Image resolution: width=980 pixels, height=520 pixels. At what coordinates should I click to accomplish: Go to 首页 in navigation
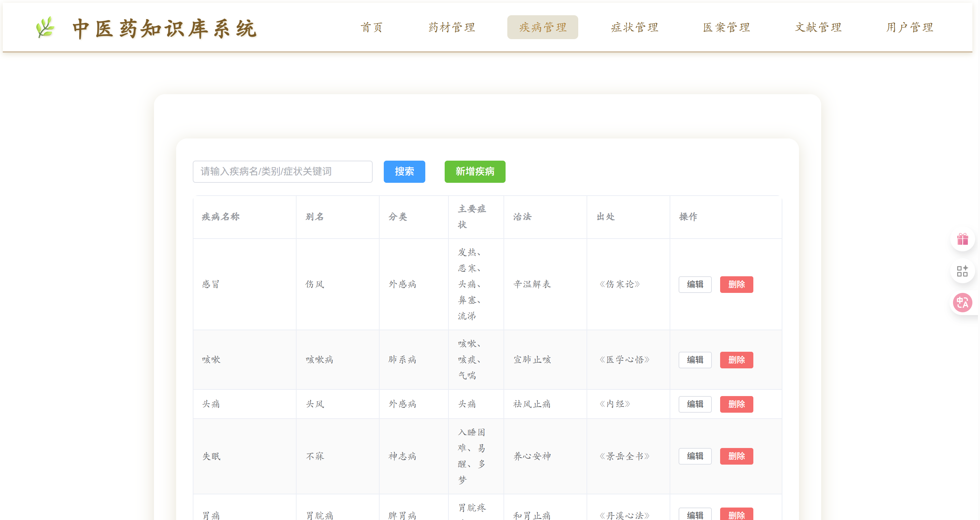[x=371, y=27]
